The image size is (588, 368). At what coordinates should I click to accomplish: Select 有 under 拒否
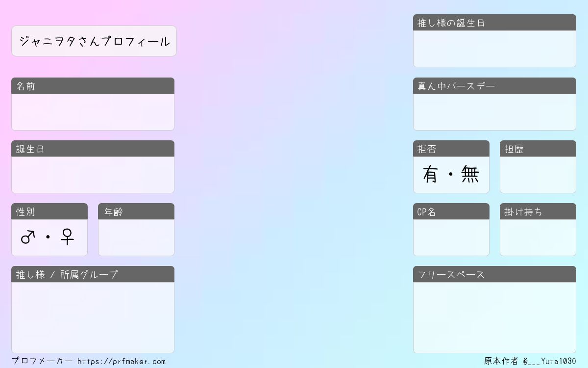430,175
